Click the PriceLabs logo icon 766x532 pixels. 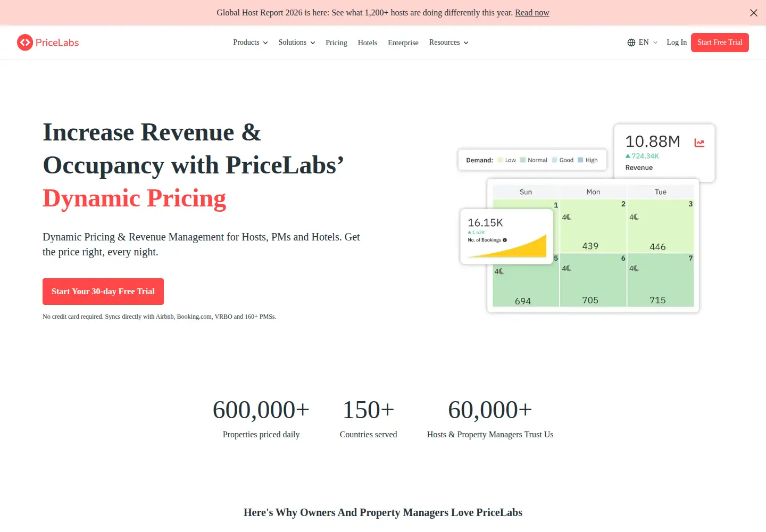click(25, 43)
